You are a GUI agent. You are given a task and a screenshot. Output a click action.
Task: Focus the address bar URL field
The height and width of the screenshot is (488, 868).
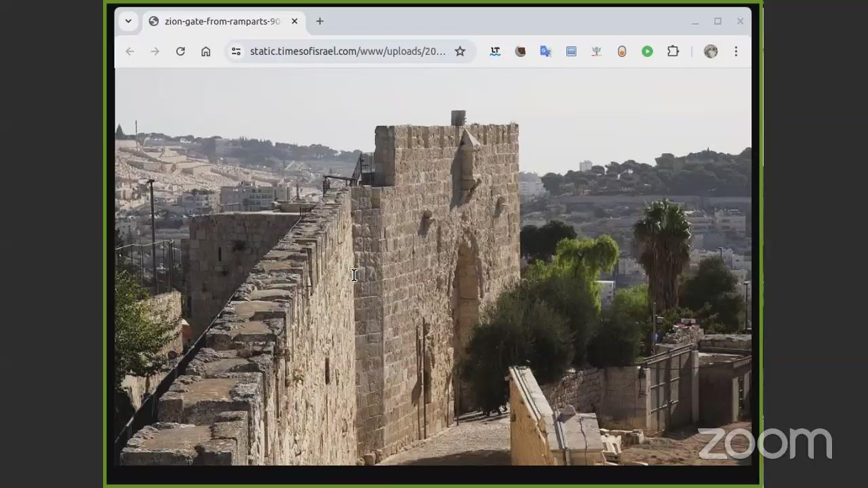pos(348,52)
